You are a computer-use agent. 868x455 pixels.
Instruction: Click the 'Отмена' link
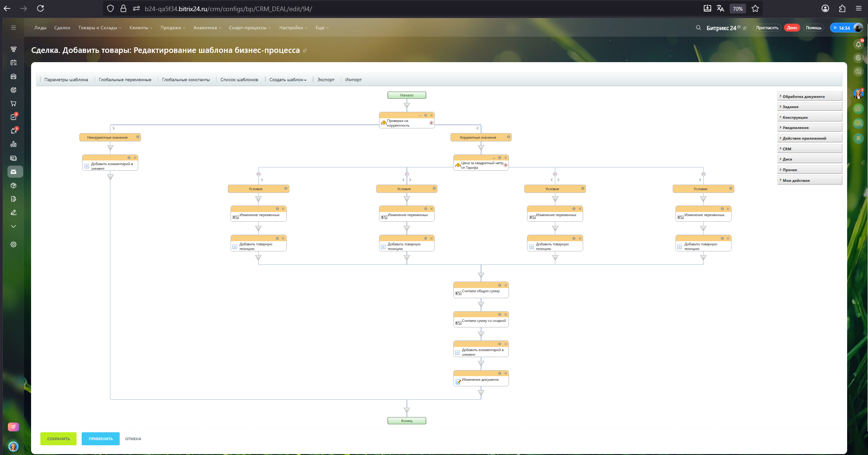133,439
